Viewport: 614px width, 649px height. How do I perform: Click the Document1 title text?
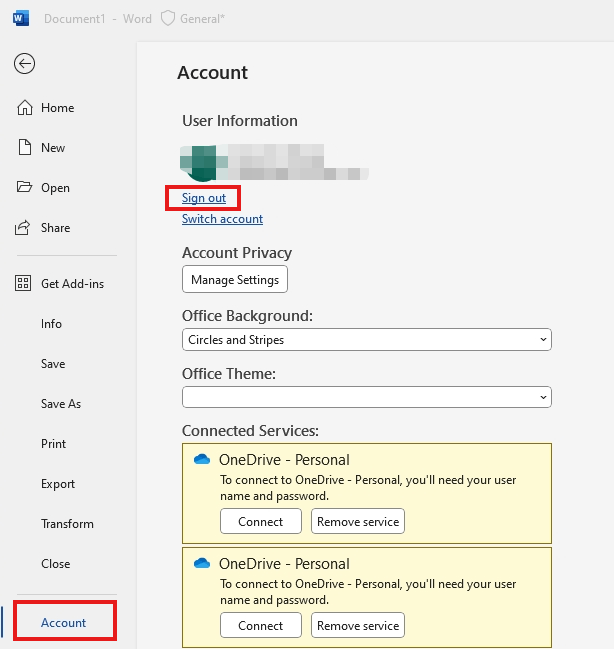pos(75,19)
